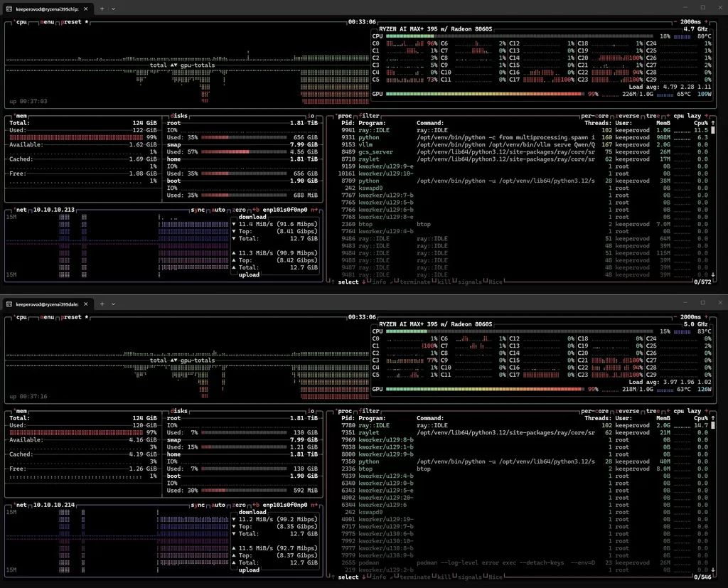728x588 pixels.
Task: Click select down arrow in ryzenai395dale proc footer
Action: click(363, 577)
